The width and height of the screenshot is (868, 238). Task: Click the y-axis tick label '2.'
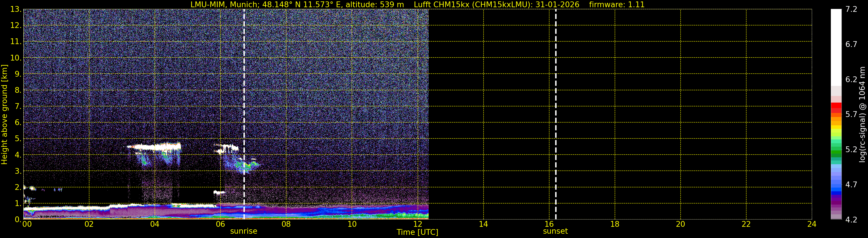[x=18, y=187]
